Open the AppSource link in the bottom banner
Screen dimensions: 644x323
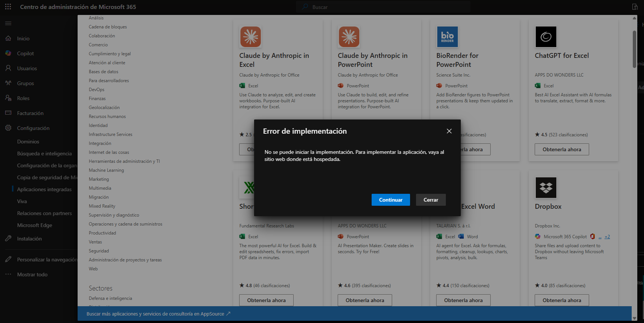[x=159, y=314]
